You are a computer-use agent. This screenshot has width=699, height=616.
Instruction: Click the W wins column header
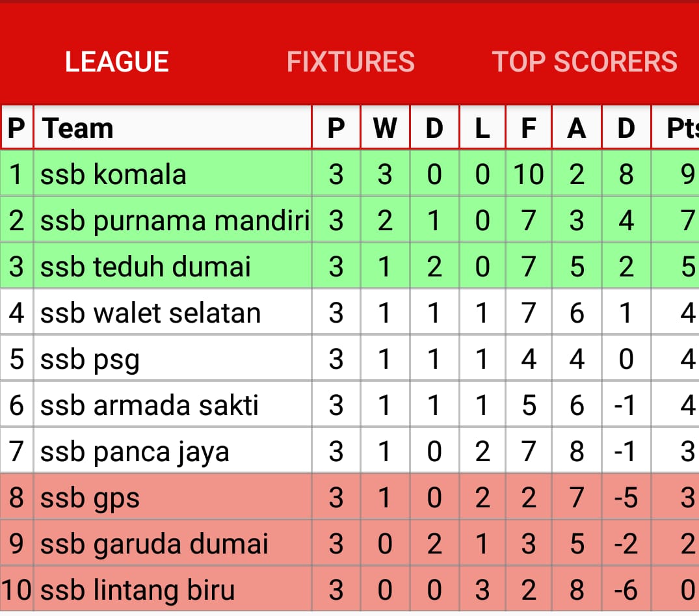pyautogui.click(x=385, y=128)
